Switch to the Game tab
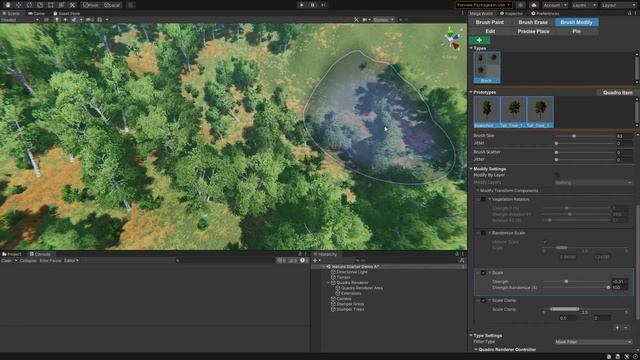640x360 pixels. (x=36, y=13)
